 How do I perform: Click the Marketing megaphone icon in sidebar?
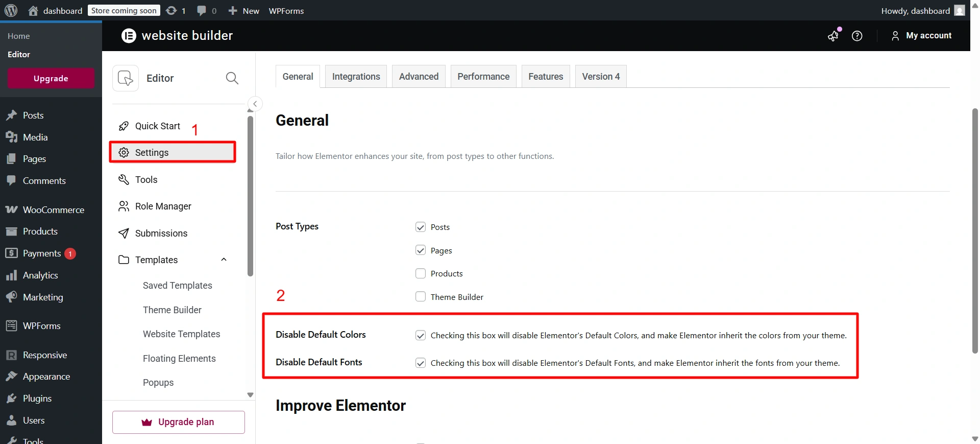tap(11, 297)
